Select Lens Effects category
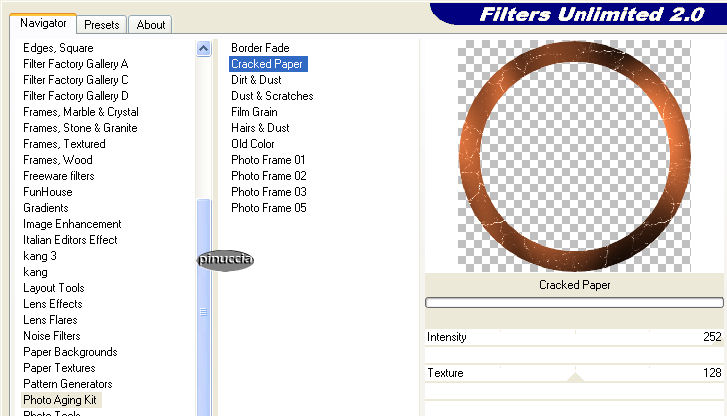This screenshot has height=416, width=727. click(52, 304)
